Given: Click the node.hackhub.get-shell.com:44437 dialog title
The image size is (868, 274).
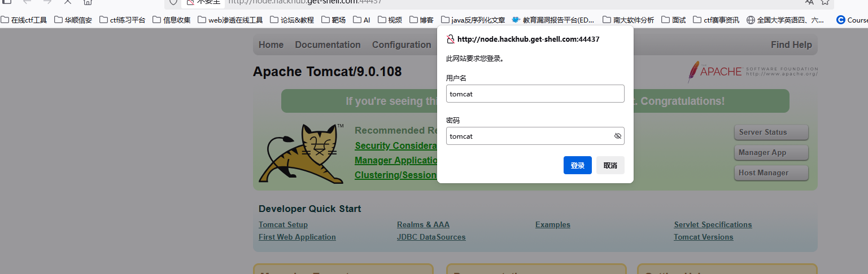Looking at the screenshot, I should tap(529, 39).
